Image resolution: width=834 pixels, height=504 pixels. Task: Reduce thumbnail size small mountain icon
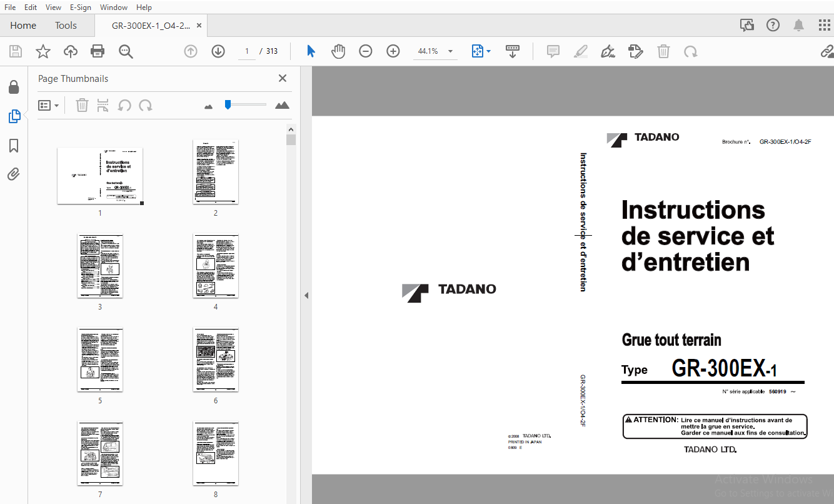pos(209,107)
